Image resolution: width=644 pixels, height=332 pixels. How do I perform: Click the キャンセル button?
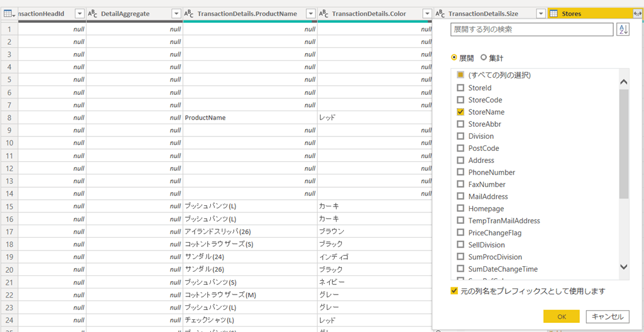607,316
